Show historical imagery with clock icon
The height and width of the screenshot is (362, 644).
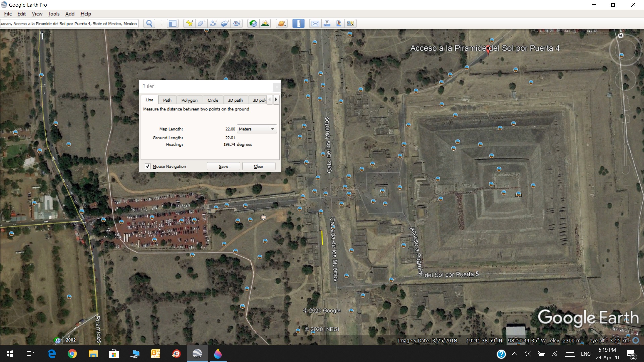coord(253,23)
